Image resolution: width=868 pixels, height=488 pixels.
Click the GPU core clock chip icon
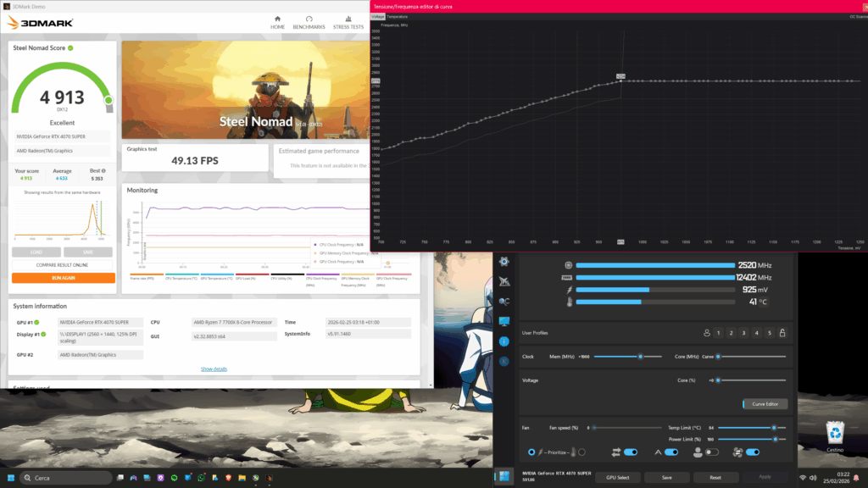[x=568, y=265]
